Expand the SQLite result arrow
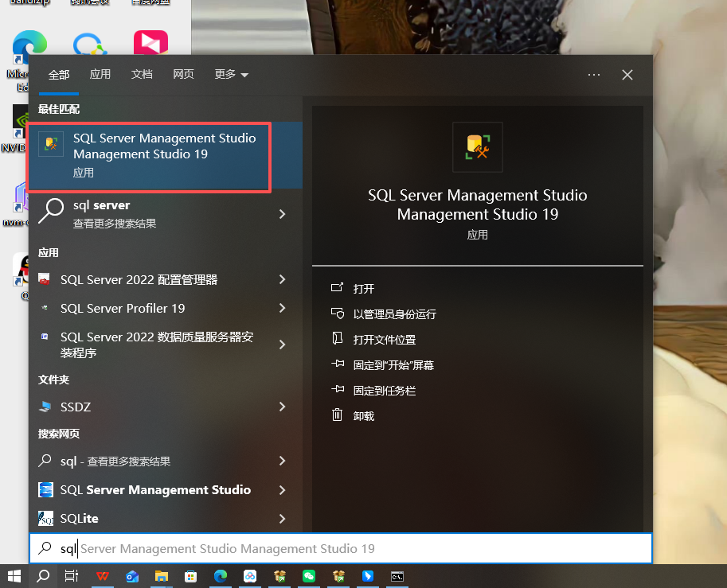 (x=283, y=519)
